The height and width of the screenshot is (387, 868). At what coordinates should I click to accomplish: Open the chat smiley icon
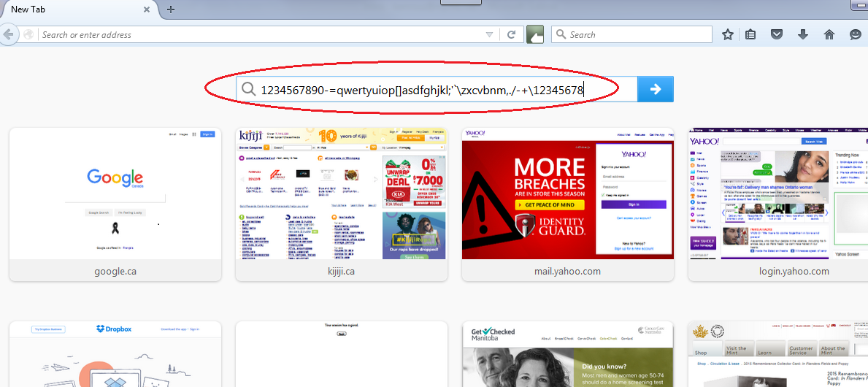pyautogui.click(x=856, y=34)
